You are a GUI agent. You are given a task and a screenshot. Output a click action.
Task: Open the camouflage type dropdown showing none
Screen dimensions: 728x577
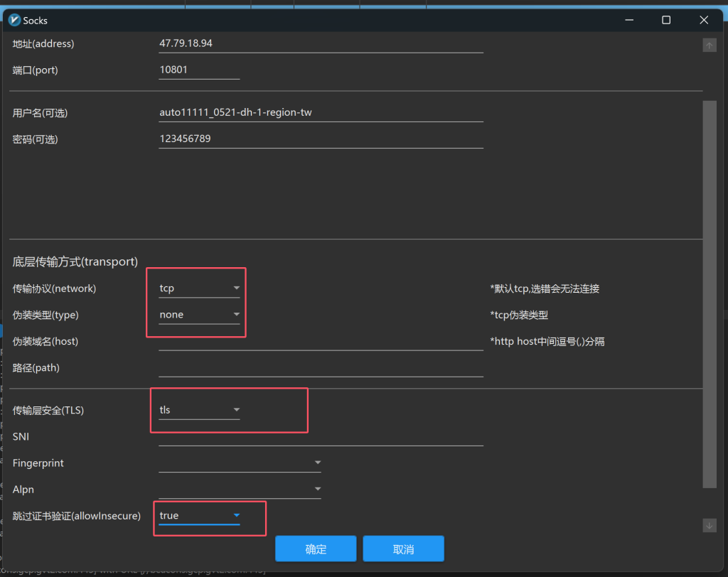(199, 315)
